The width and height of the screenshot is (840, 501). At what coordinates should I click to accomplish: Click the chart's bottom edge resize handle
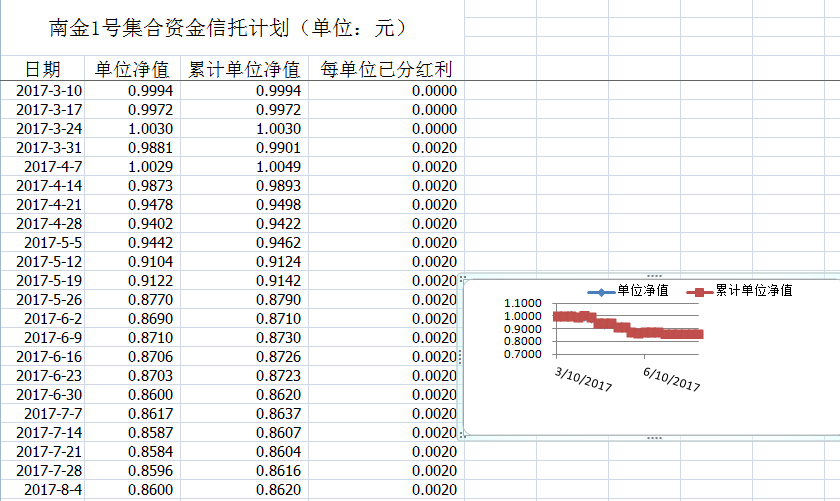pyautogui.click(x=654, y=437)
